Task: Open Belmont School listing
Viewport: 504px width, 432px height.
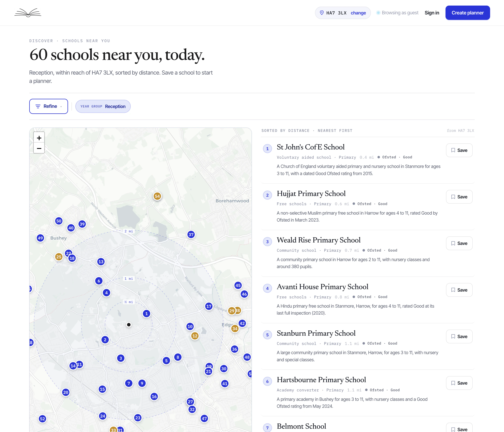Action: click(x=301, y=426)
